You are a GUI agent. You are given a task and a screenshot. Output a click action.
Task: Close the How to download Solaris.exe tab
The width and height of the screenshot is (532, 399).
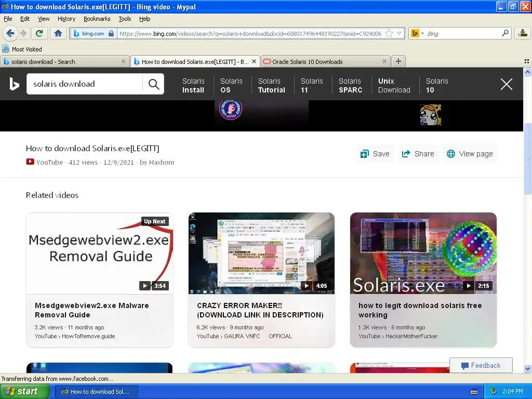(x=254, y=61)
